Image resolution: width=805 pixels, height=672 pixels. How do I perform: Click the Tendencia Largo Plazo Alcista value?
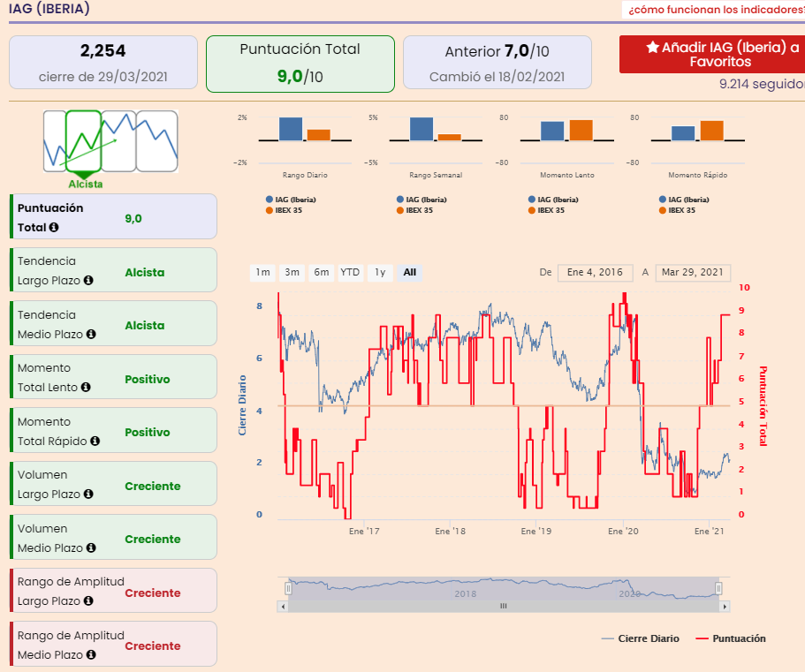click(145, 272)
